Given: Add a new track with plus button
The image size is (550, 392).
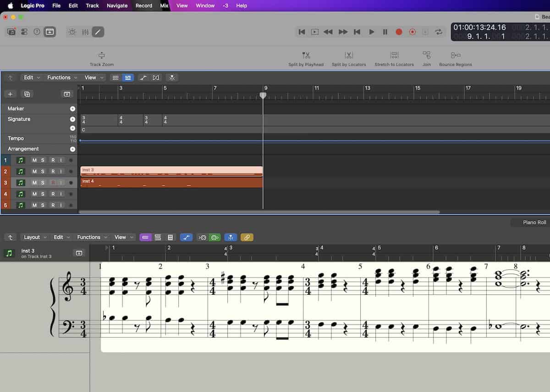Looking at the screenshot, I should pos(10,94).
